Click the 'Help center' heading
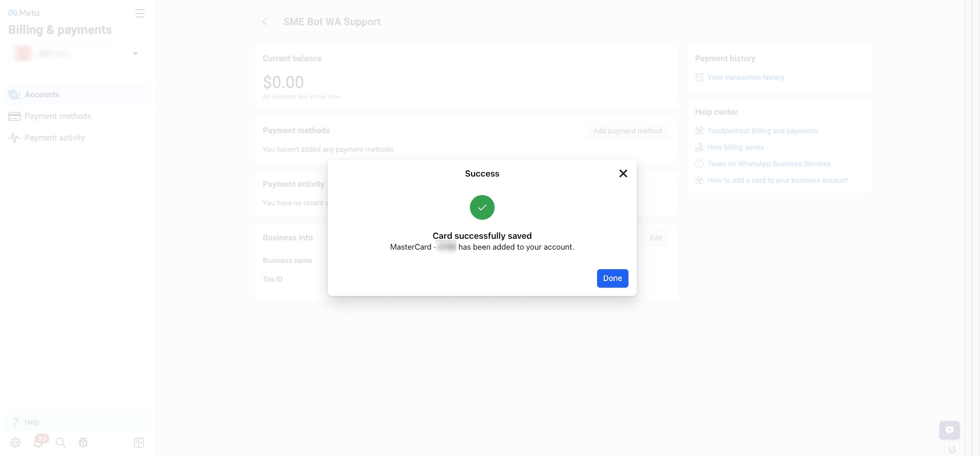 pyautogui.click(x=716, y=112)
